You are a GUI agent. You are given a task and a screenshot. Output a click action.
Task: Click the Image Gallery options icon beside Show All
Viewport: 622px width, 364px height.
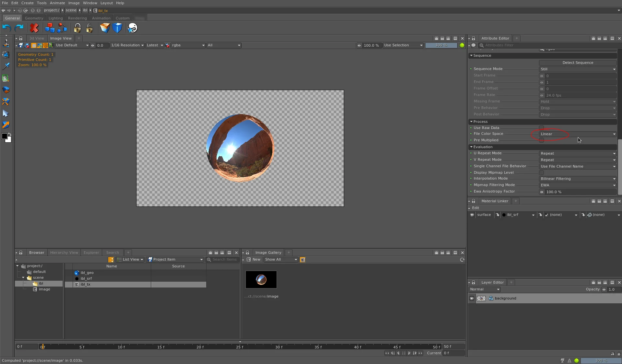tap(303, 260)
